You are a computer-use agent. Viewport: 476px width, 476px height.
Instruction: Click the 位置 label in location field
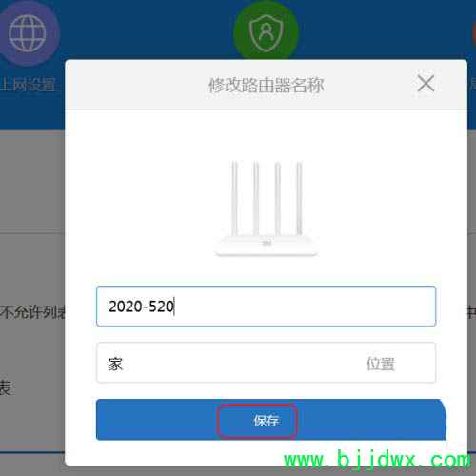point(381,364)
